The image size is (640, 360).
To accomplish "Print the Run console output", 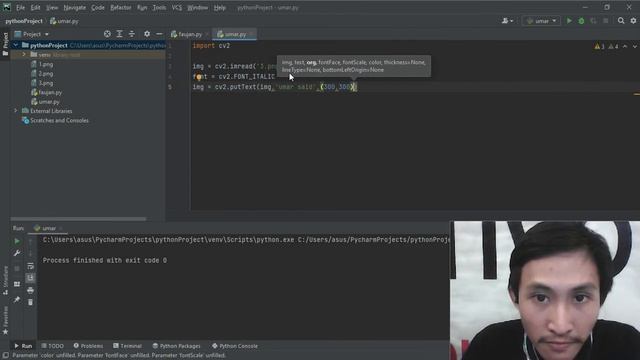I will [x=30, y=290].
